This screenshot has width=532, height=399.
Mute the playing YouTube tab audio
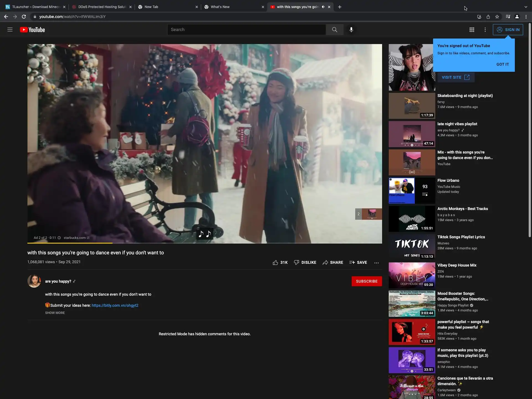click(x=323, y=7)
